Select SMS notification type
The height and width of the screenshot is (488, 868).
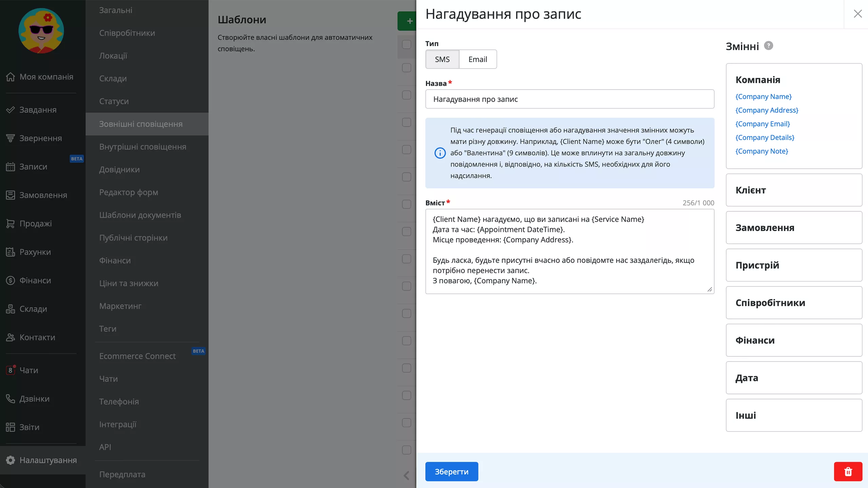click(x=442, y=59)
